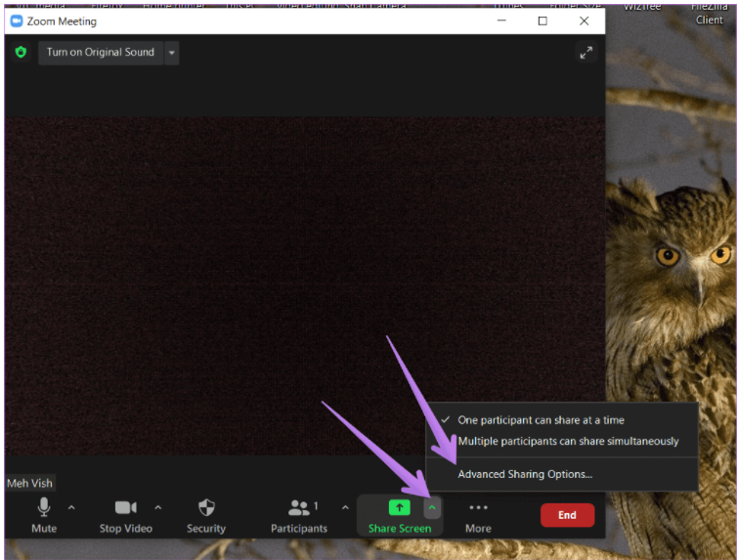Expand arrow next to Participants

345,508
